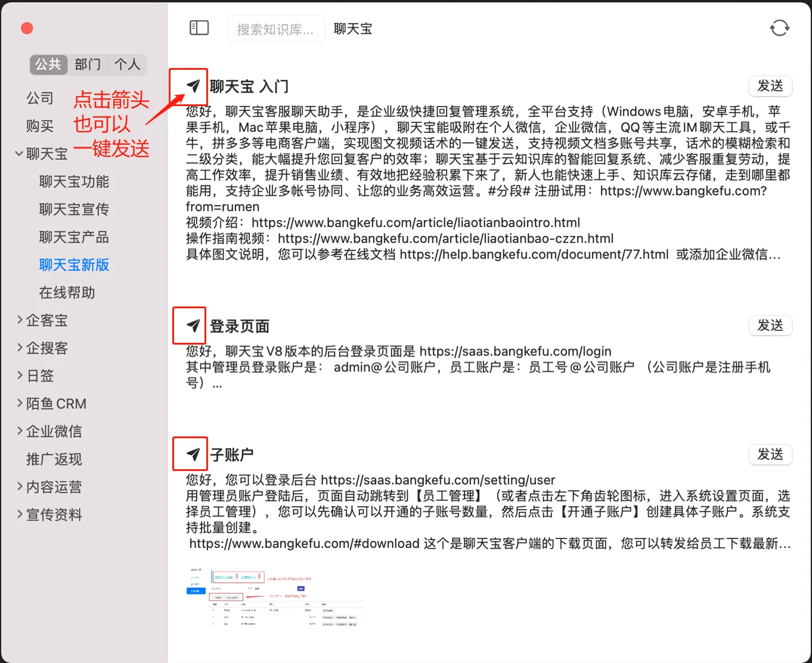Select 公司 in the sidebar
This screenshot has height=663, width=812.
coord(40,98)
